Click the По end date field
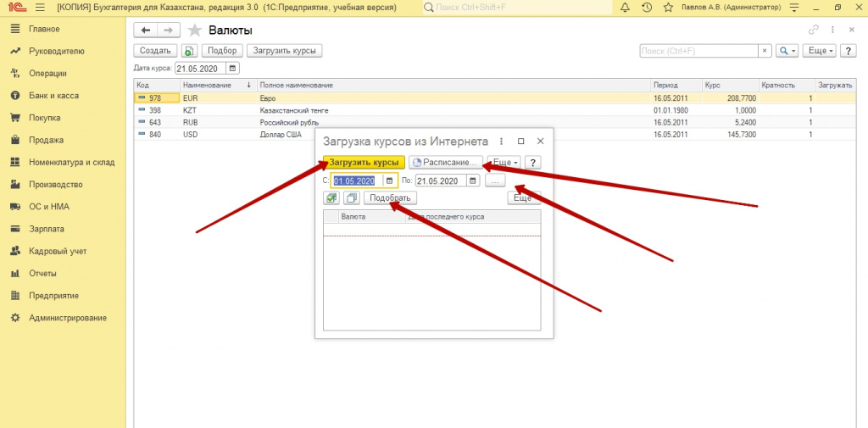 tap(441, 181)
